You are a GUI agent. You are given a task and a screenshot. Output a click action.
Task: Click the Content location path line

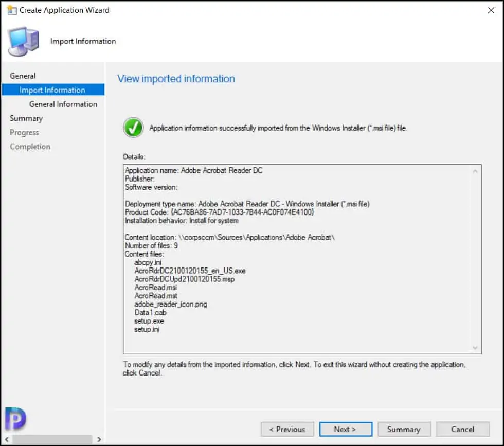[x=230, y=237]
